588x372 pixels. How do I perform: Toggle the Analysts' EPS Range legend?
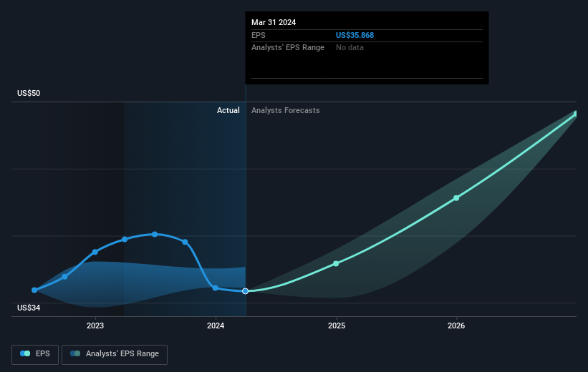pos(115,354)
